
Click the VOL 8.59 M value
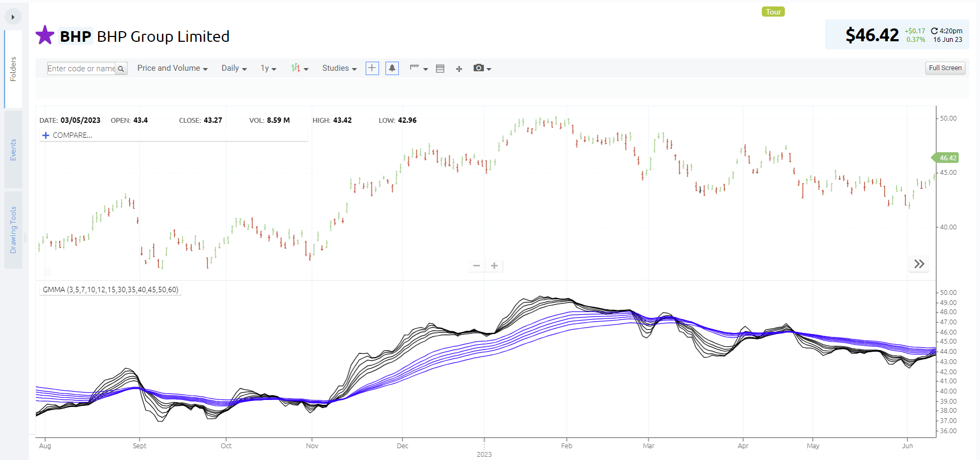(x=278, y=120)
